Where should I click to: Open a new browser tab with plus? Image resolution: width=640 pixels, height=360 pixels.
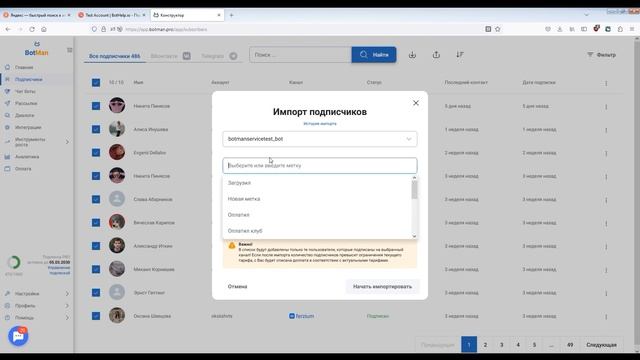pos(231,15)
